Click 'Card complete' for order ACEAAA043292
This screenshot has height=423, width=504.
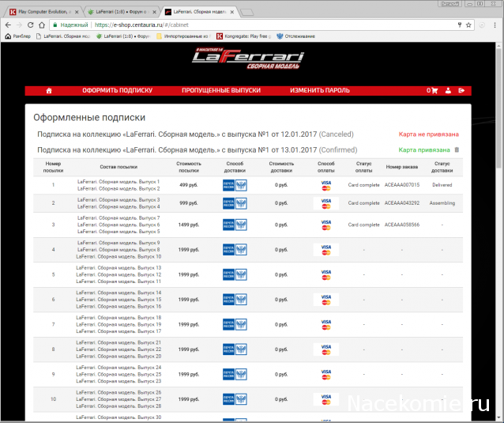(364, 203)
